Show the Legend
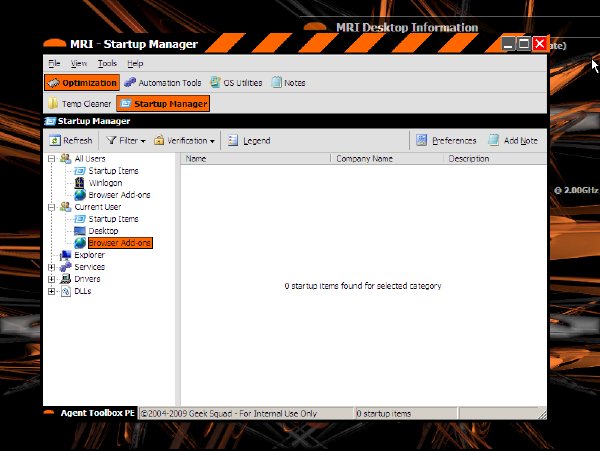The image size is (600, 451). tap(249, 140)
